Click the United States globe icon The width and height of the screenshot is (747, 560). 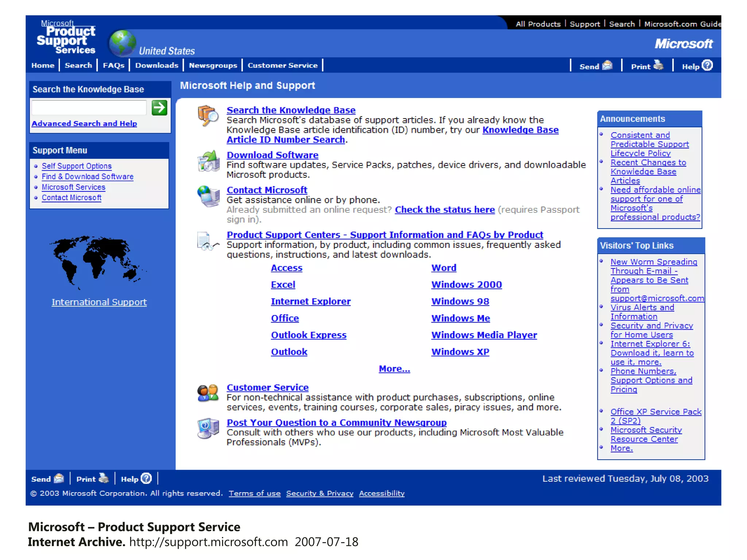tap(123, 43)
